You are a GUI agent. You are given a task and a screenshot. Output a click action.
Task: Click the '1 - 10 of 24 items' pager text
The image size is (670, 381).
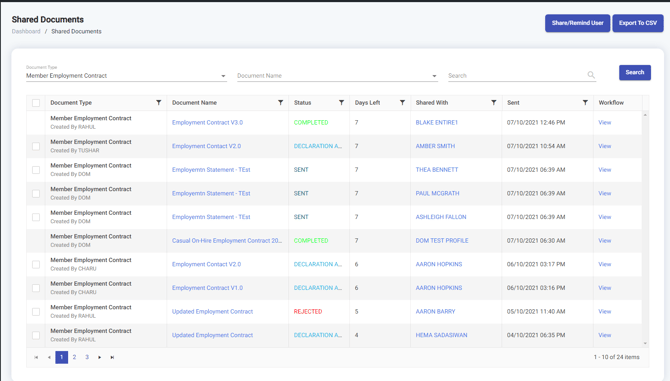click(617, 357)
